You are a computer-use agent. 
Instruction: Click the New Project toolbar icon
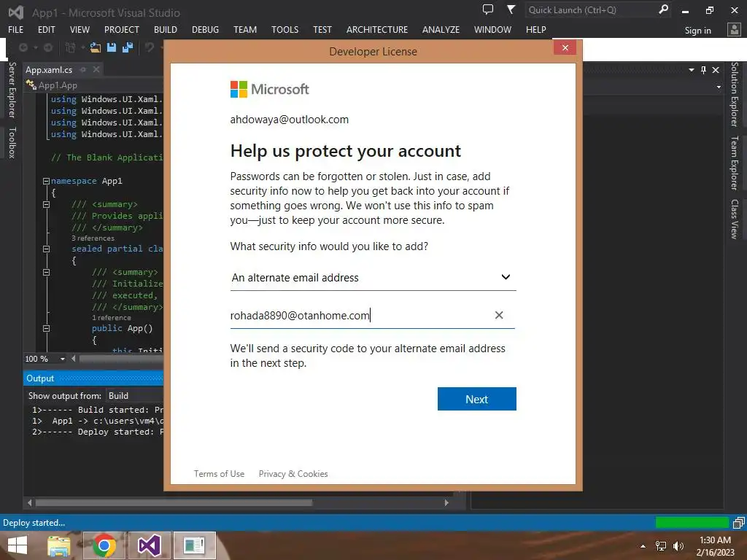70,47
